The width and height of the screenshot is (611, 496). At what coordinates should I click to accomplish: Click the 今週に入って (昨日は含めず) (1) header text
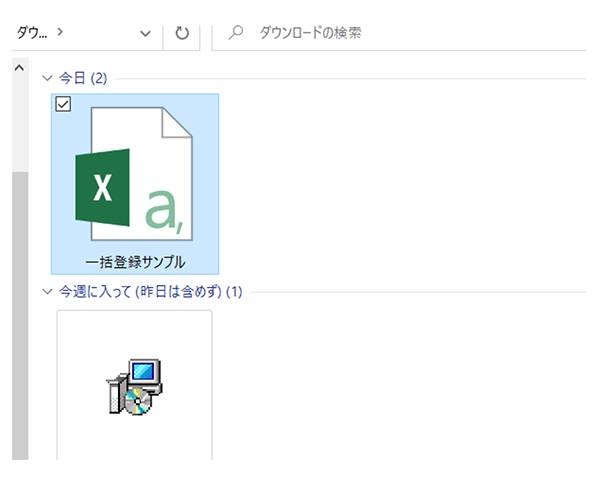click(150, 292)
